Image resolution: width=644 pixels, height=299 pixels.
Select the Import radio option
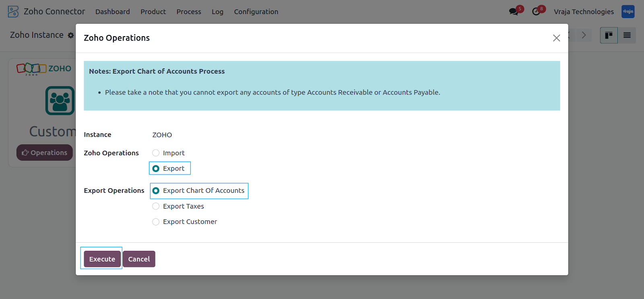click(156, 153)
